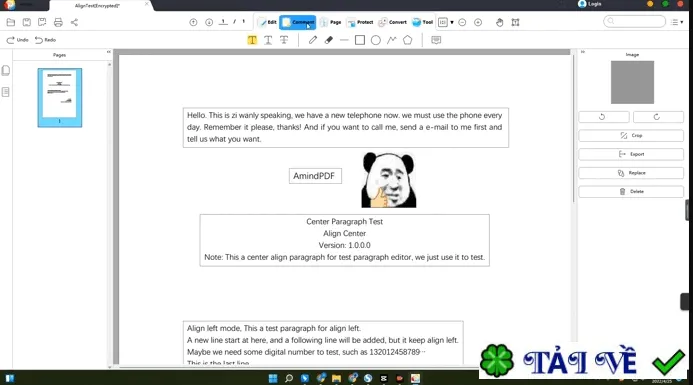Click the Save As icon
693x385 pixels.
(x=42, y=22)
